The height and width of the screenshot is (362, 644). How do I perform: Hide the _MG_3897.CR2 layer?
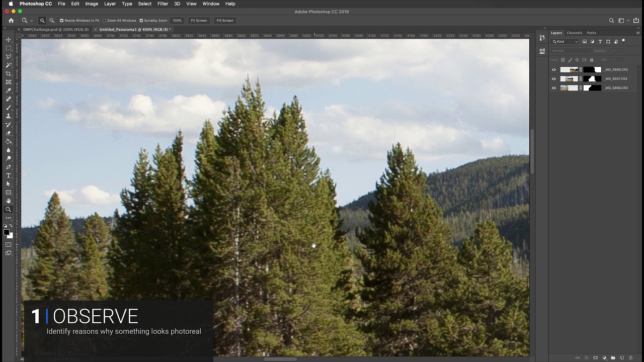554,79
